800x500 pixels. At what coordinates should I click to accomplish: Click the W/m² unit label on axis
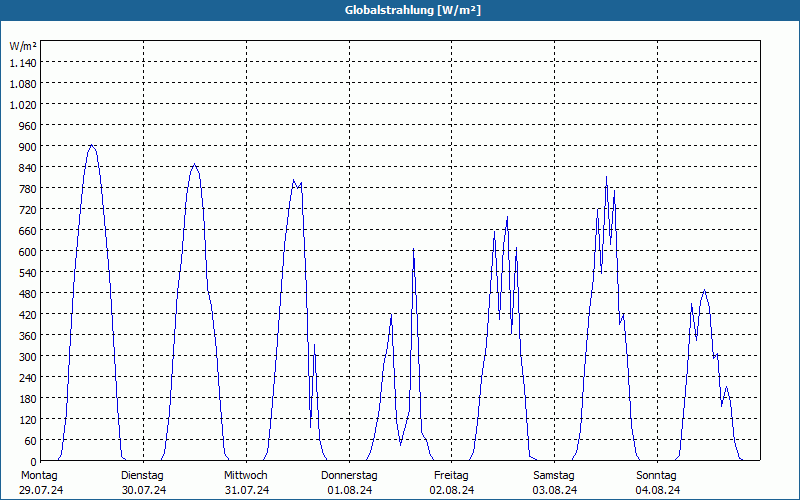[x=23, y=46]
